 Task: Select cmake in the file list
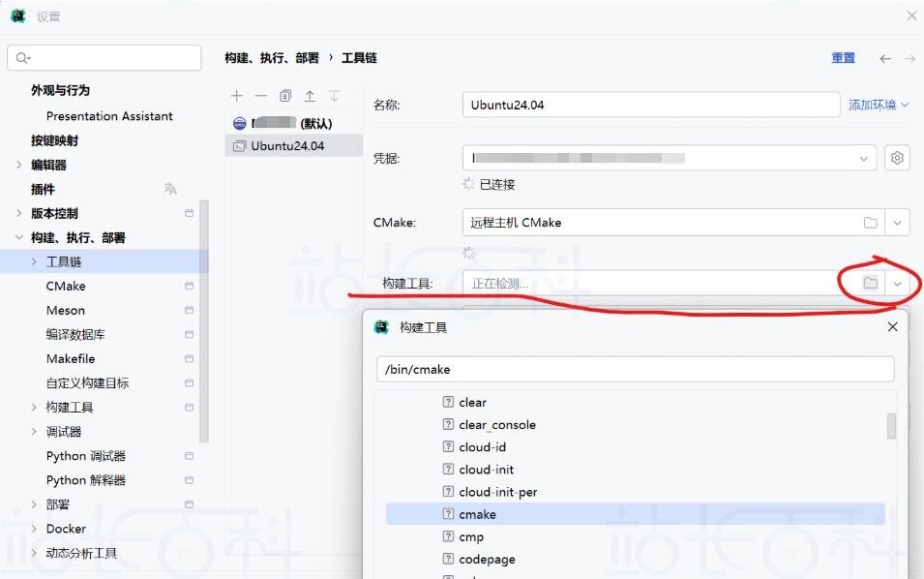coord(636,514)
